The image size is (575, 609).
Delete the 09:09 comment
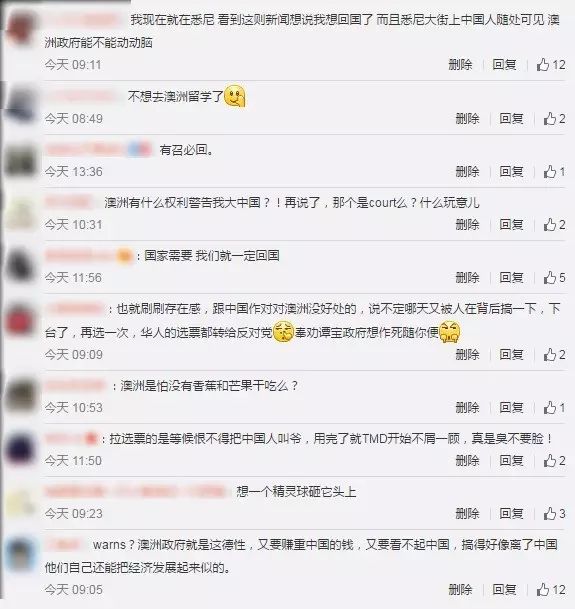[467, 354]
